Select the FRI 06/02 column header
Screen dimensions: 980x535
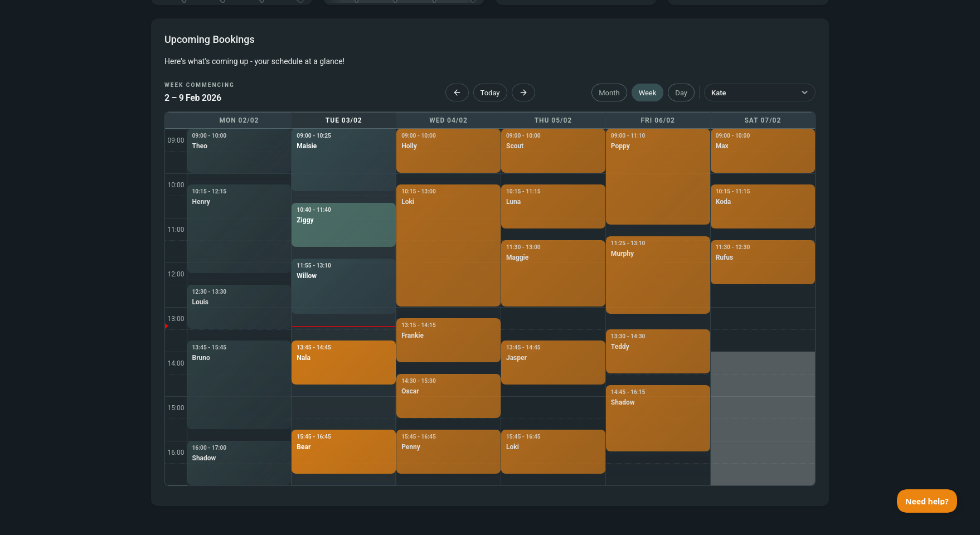pyautogui.click(x=657, y=120)
